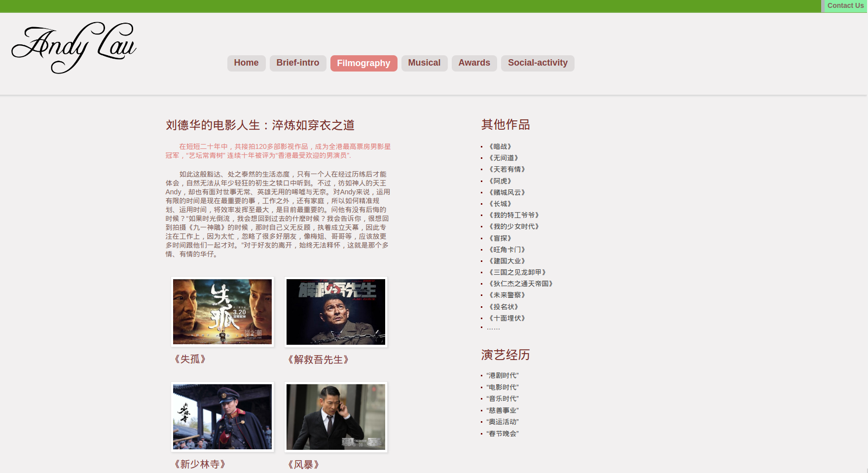Select 《我的少女时代》 in the list

[x=514, y=226]
